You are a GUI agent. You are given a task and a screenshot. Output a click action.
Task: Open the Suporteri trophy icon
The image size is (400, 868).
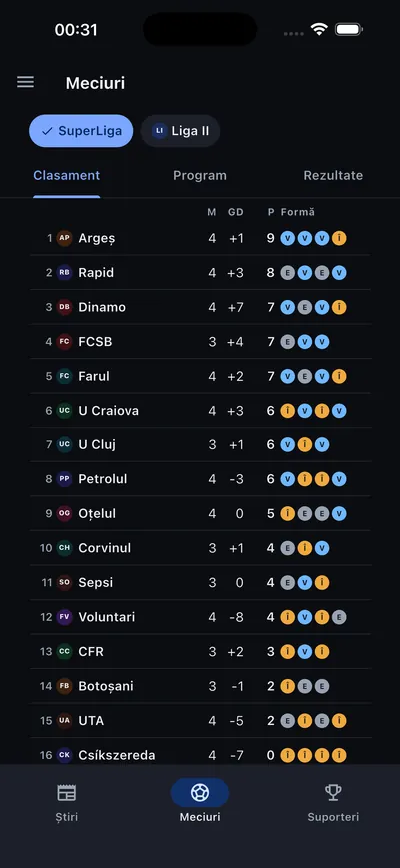point(333,793)
